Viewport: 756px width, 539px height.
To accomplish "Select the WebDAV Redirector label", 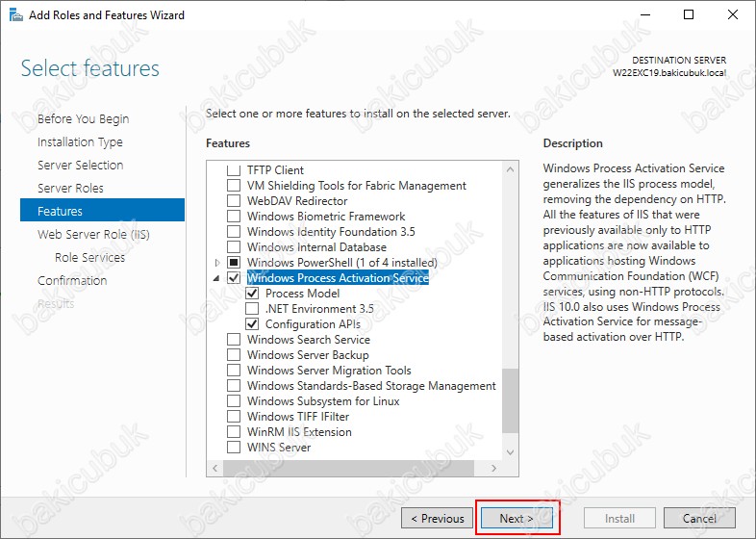I will 297,201.
